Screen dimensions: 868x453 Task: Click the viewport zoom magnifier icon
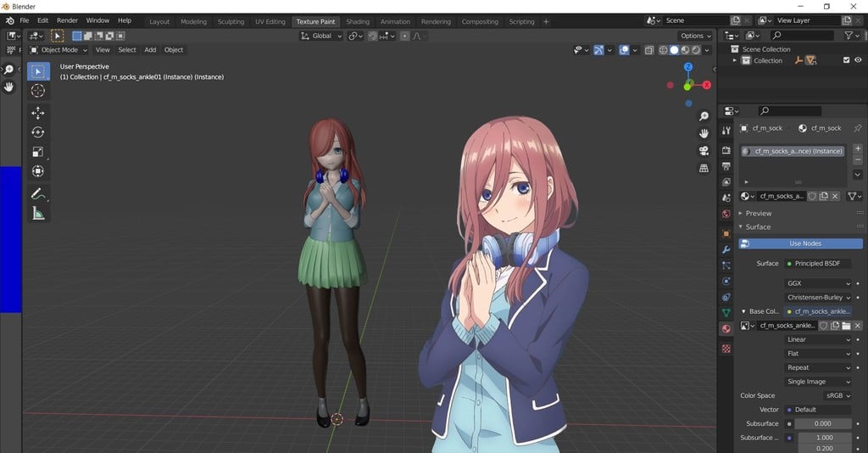[x=704, y=116]
